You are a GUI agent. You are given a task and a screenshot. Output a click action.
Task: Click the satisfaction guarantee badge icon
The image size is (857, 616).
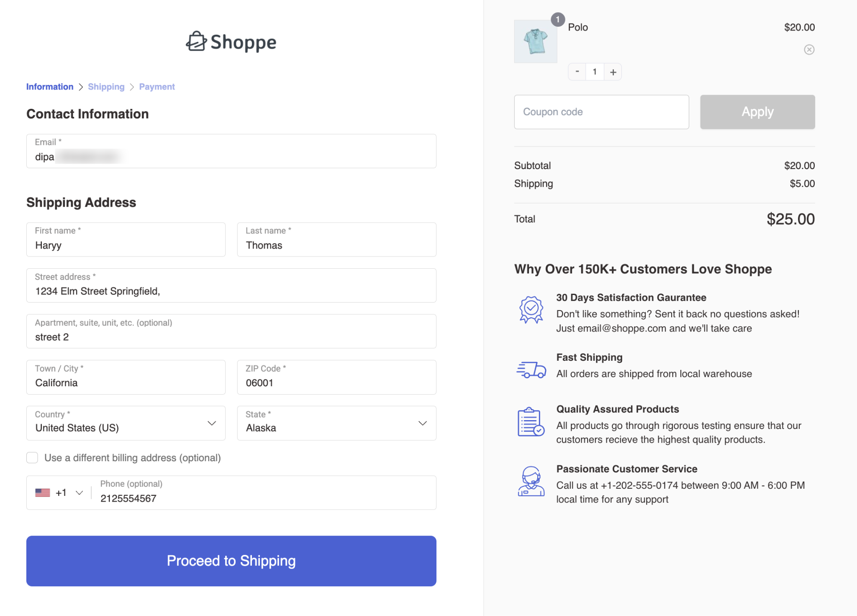click(531, 309)
